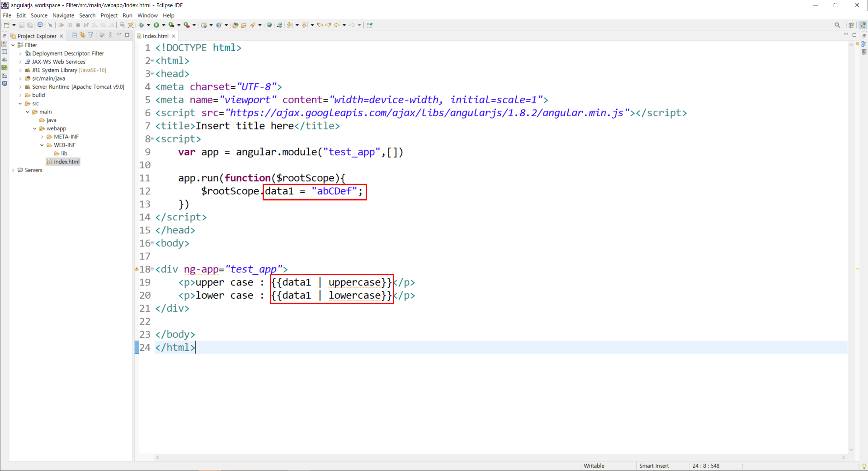868x471 pixels.
Task: Expand Deployment Descriptor: Filter node
Action: click(20, 53)
